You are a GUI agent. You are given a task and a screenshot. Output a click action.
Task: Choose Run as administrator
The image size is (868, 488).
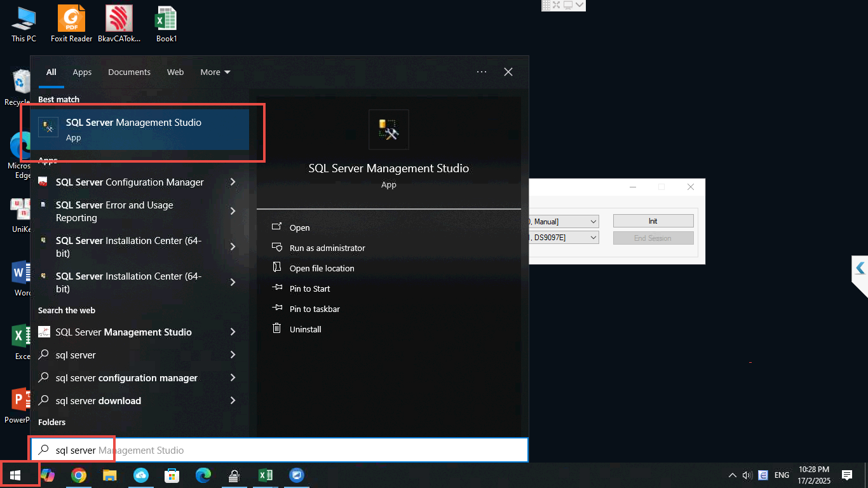[327, 248]
